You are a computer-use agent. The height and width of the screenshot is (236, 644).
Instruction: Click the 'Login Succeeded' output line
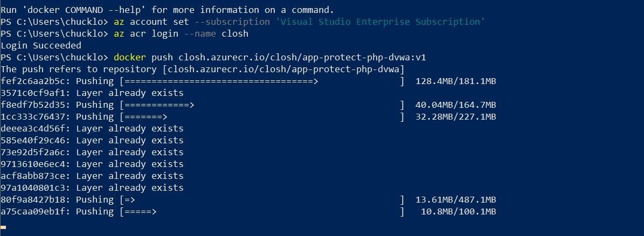pyautogui.click(x=41, y=46)
